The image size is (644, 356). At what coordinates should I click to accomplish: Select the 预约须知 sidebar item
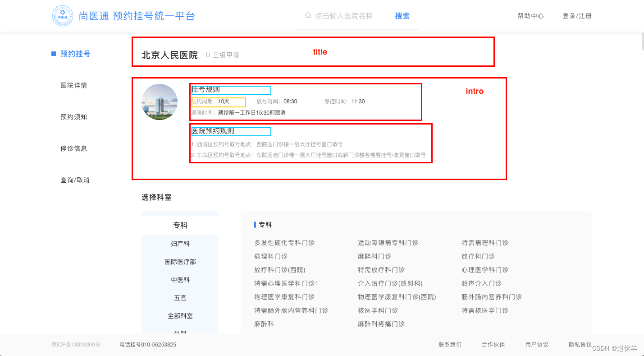tap(74, 117)
